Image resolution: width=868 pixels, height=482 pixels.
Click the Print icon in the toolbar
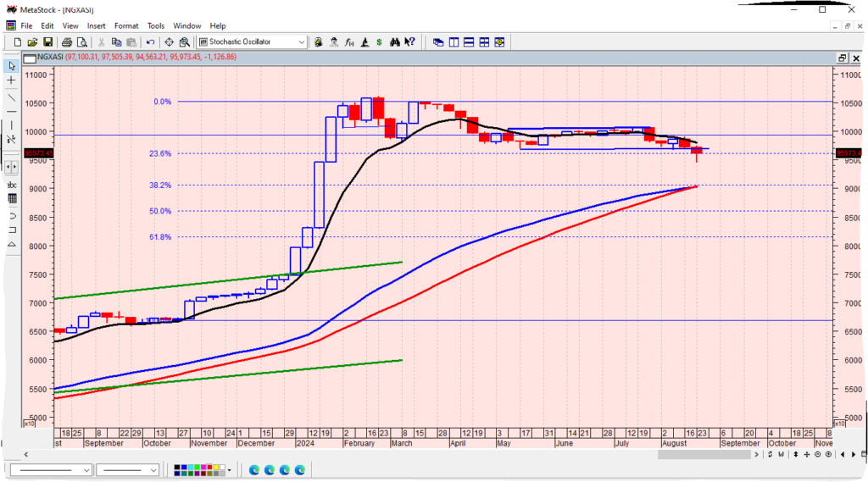coord(65,42)
